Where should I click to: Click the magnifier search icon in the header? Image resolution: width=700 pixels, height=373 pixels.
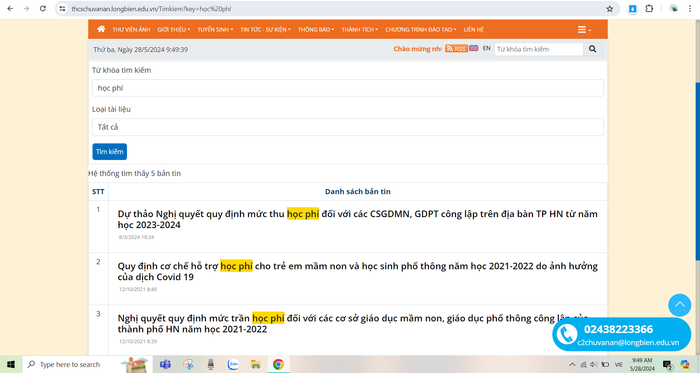[592, 49]
